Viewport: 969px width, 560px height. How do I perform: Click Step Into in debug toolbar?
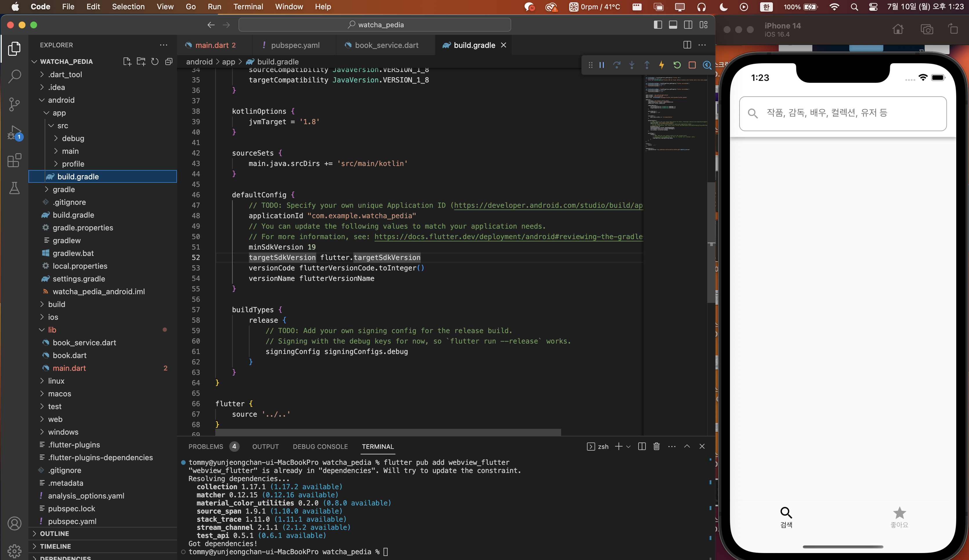pyautogui.click(x=632, y=65)
